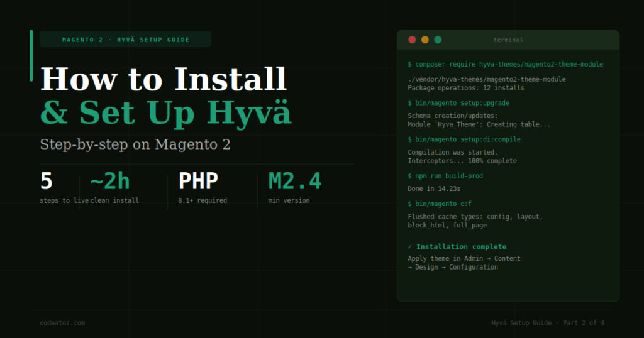Image resolution: width=644 pixels, height=338 pixels.
Task: Click the 'M2.4' statistic value
Action: (295, 181)
